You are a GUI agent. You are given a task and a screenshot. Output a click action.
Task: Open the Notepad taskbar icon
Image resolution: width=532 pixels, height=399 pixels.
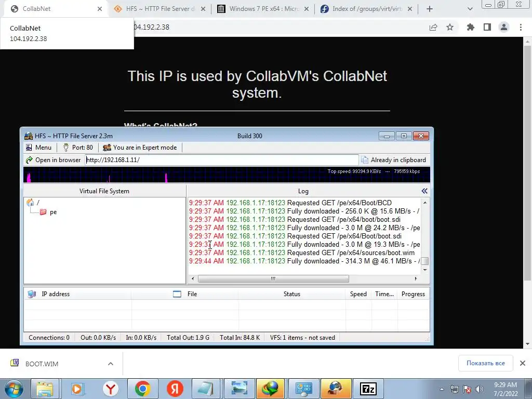(206, 389)
